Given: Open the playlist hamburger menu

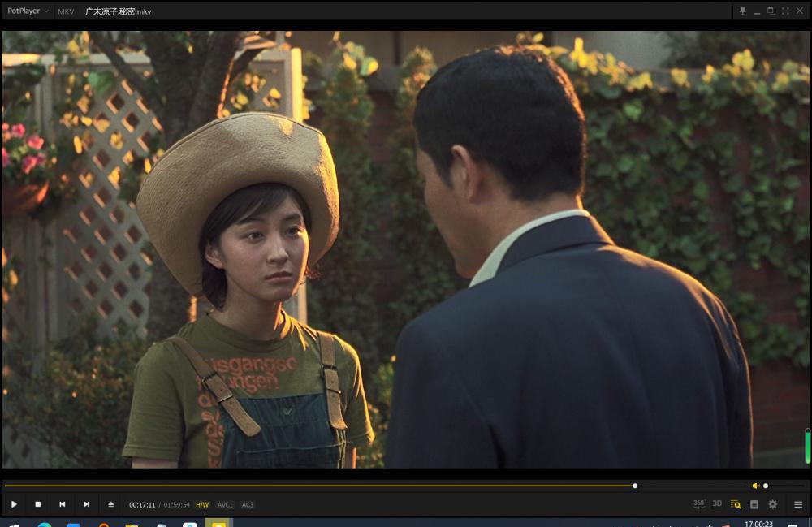Looking at the screenshot, I should [x=798, y=504].
